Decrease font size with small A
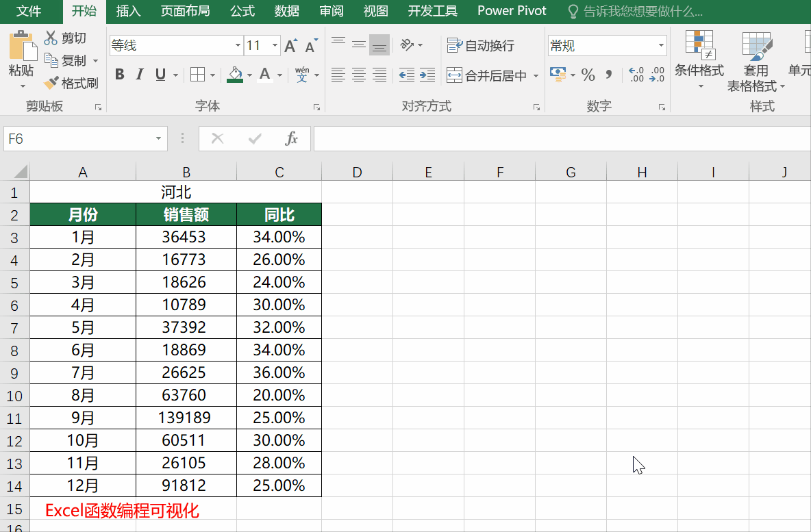Image resolution: width=811 pixels, height=532 pixels. coord(311,45)
